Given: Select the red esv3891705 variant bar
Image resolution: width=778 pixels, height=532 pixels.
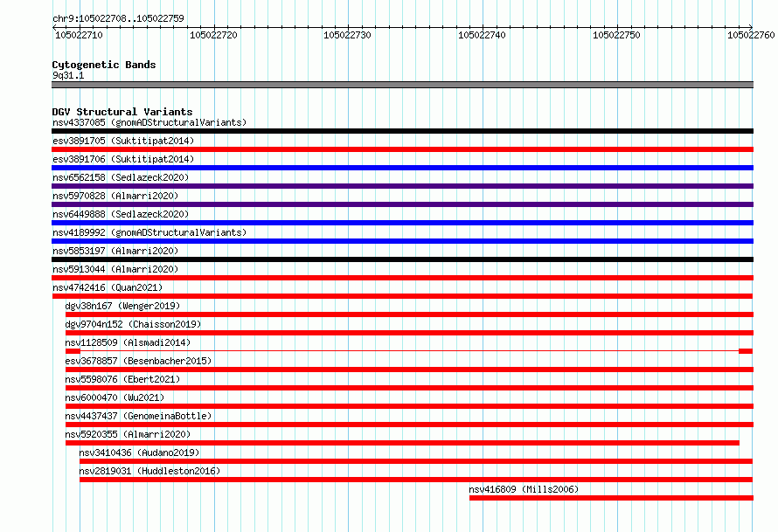Looking at the screenshot, I should [x=402, y=149].
